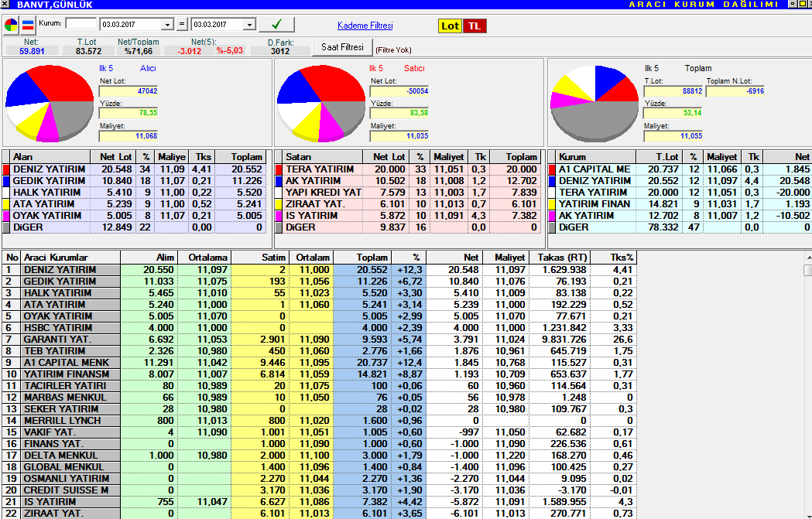Click the Maliyet field showing 11,035
The width and height of the screenshot is (812, 519).
[399, 137]
